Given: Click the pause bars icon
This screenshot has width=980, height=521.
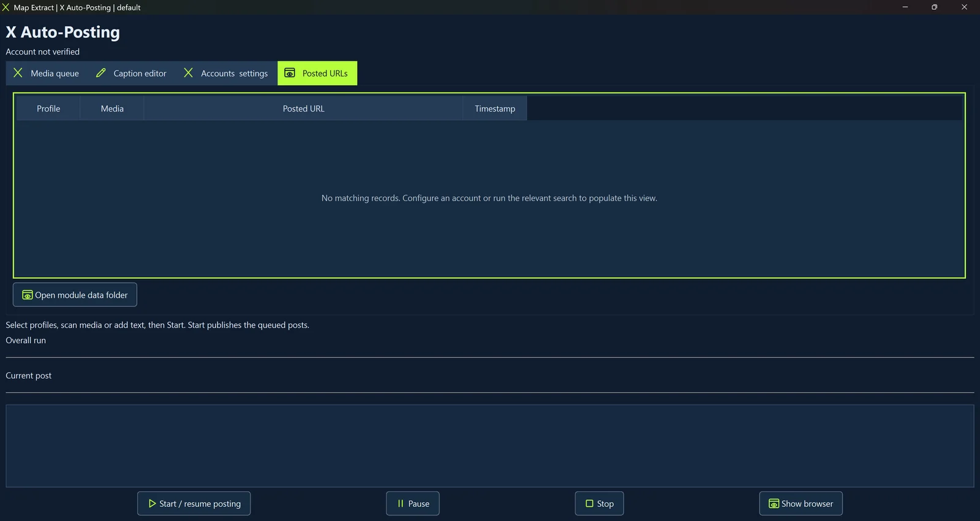Looking at the screenshot, I should pyautogui.click(x=401, y=503).
